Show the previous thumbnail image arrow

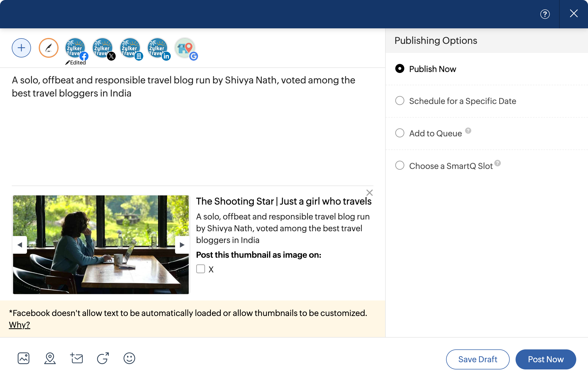[x=20, y=245]
